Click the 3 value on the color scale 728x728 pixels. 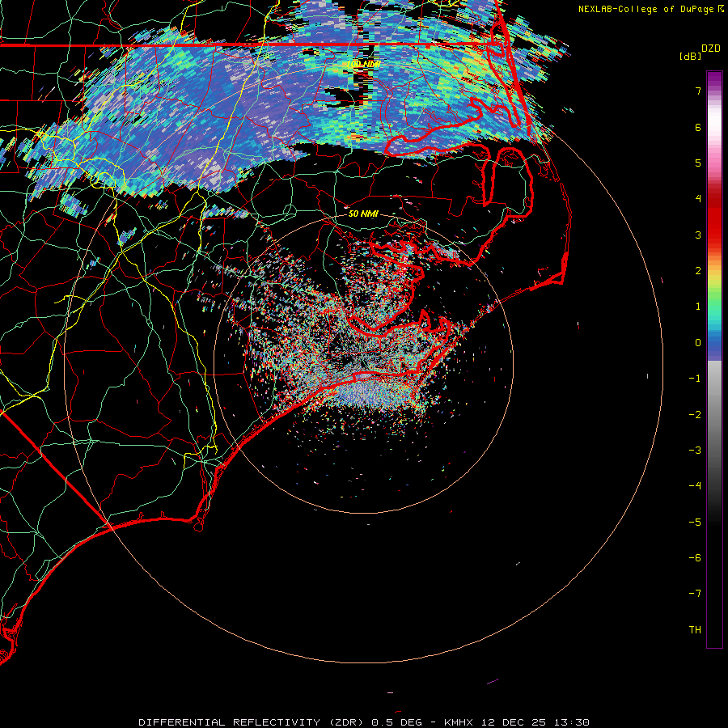click(x=698, y=235)
